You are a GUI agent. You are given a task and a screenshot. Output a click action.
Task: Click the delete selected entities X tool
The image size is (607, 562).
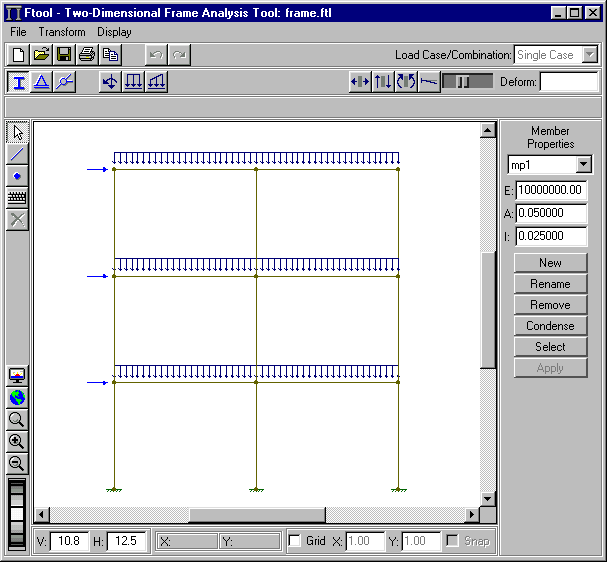coord(17,220)
